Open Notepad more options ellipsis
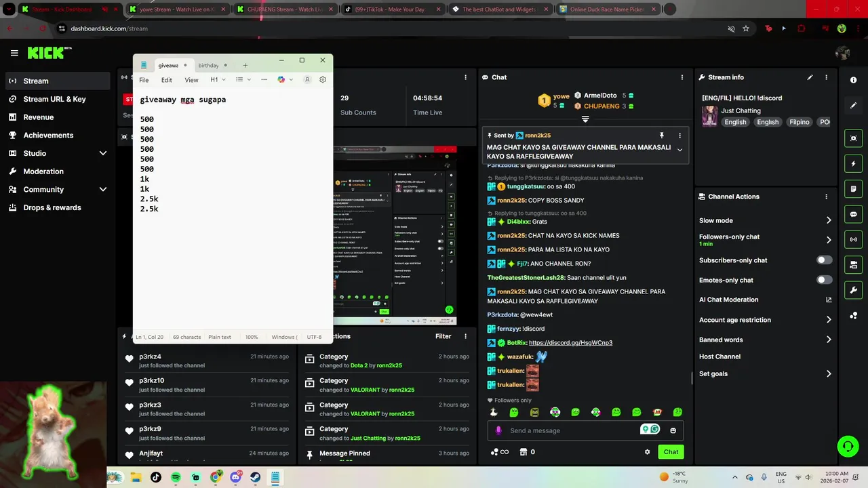The width and height of the screenshot is (868, 488). [264, 79]
